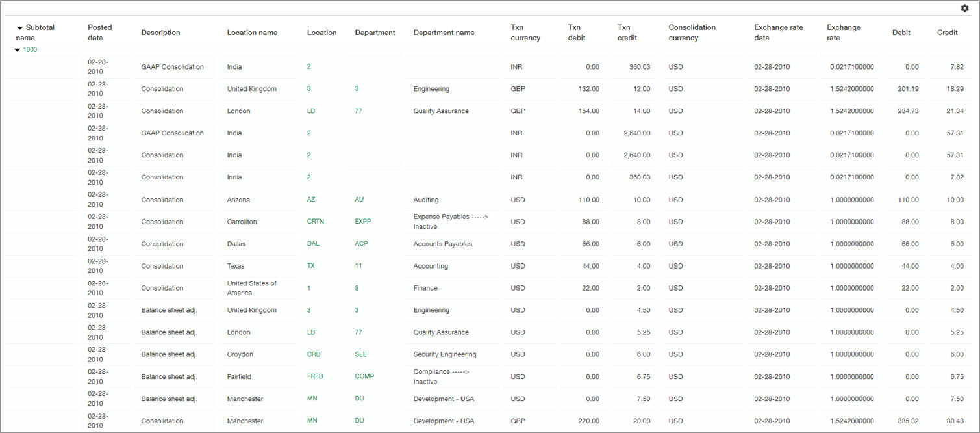Open department EXPP for Expense Payables
Image resolution: width=980 pixels, height=433 pixels.
pyautogui.click(x=362, y=221)
